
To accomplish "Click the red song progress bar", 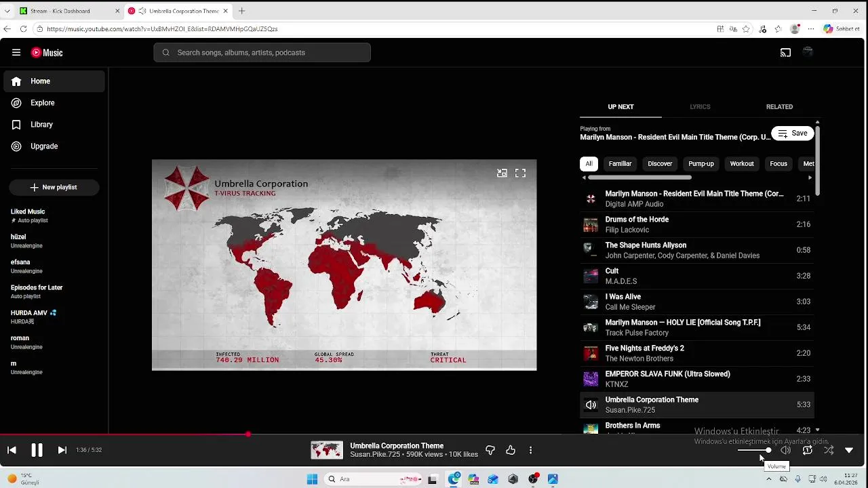I will click(124, 434).
